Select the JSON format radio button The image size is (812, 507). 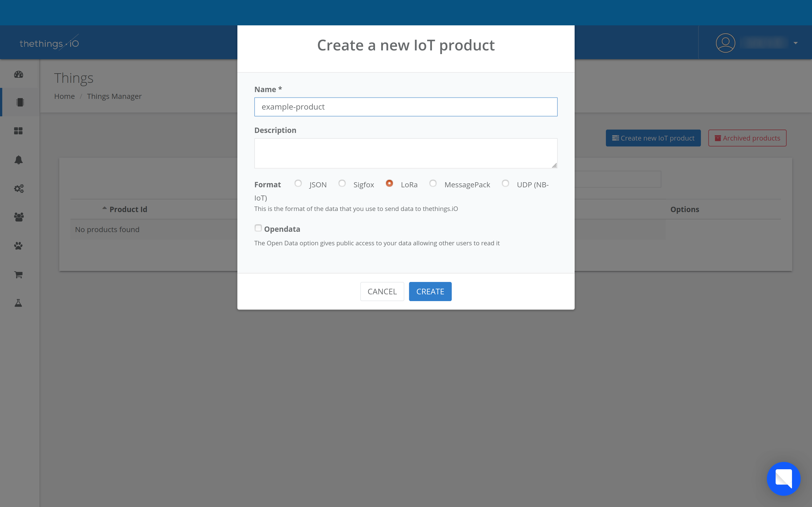(298, 183)
